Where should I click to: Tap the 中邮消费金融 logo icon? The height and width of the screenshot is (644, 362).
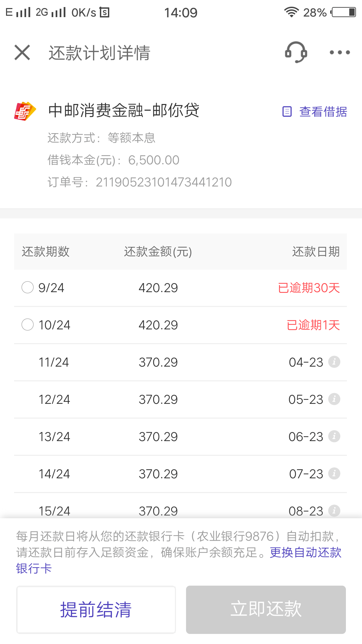pyautogui.click(x=25, y=111)
